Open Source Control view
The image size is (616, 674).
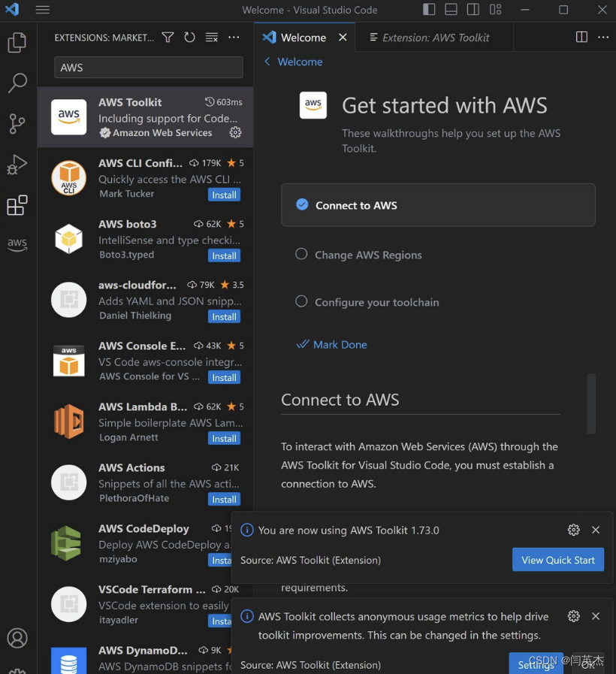tap(17, 123)
